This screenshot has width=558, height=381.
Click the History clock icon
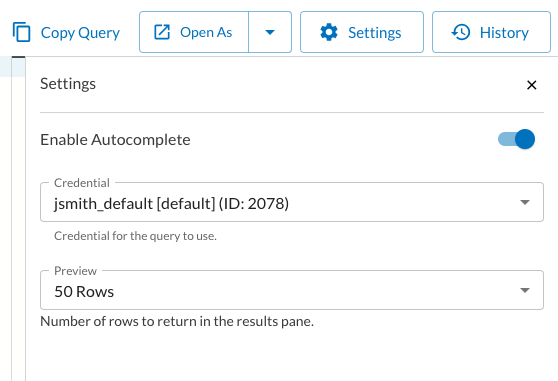pos(461,32)
